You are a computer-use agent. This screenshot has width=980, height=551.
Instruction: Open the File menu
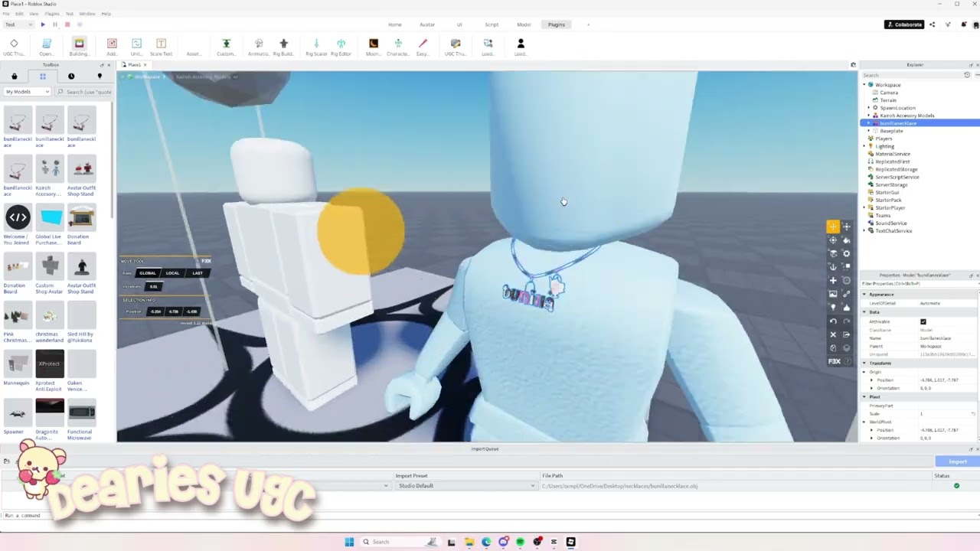tap(6, 14)
